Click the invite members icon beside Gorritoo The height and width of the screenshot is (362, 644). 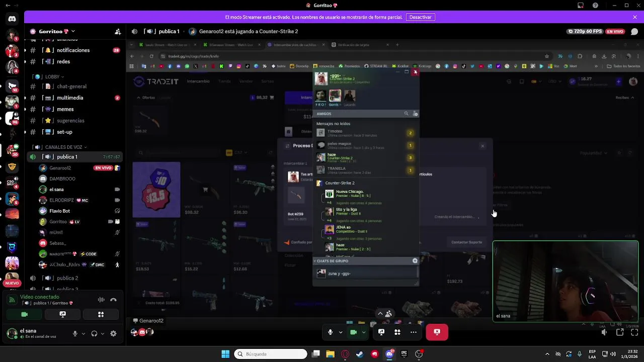[x=118, y=31]
